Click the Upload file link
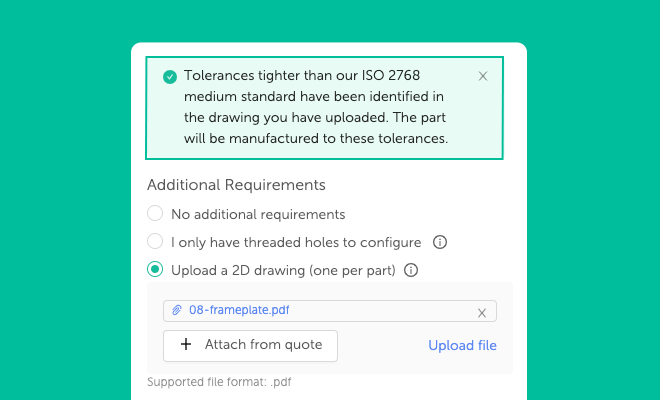 462,345
